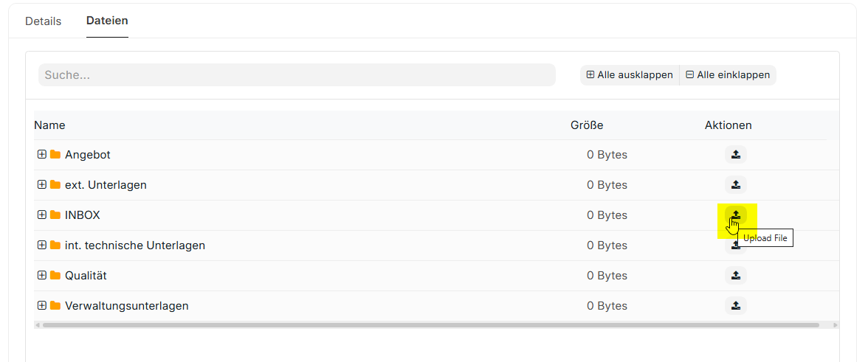Click the orange Angebot folder icon
Image resolution: width=868 pixels, height=362 pixels.
55,155
